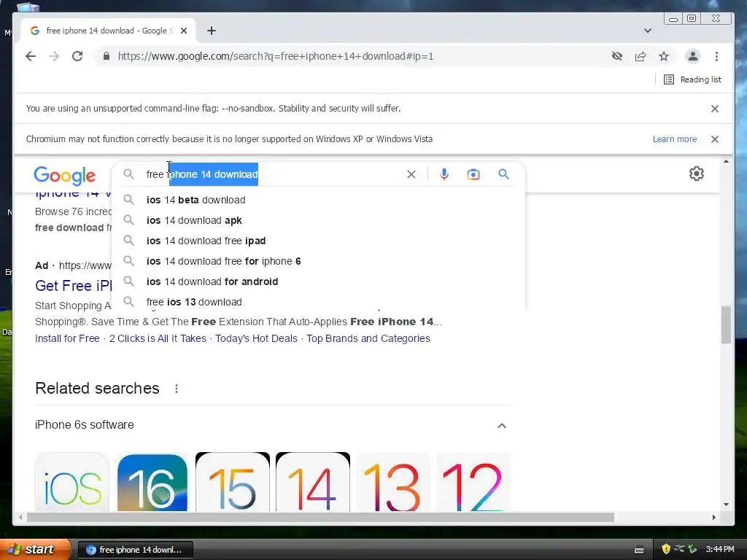The height and width of the screenshot is (560, 747).
Task: Open the iOS 16 thumbnail
Action: coord(152,482)
